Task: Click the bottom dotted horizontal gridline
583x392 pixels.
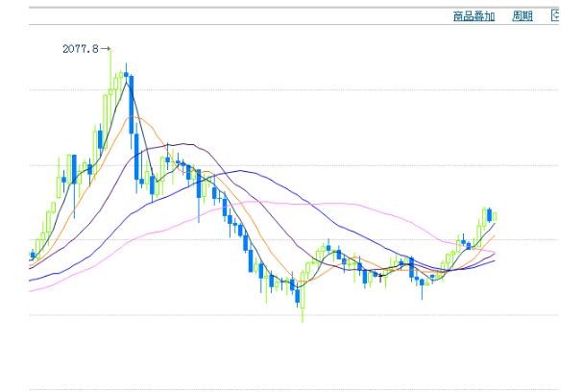Action: (x=288, y=389)
